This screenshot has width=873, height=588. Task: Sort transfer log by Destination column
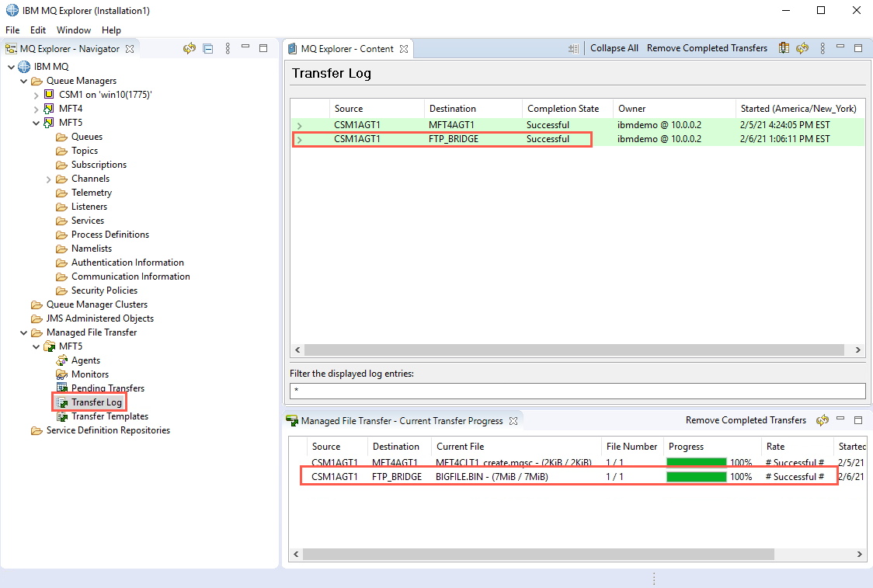(x=472, y=109)
